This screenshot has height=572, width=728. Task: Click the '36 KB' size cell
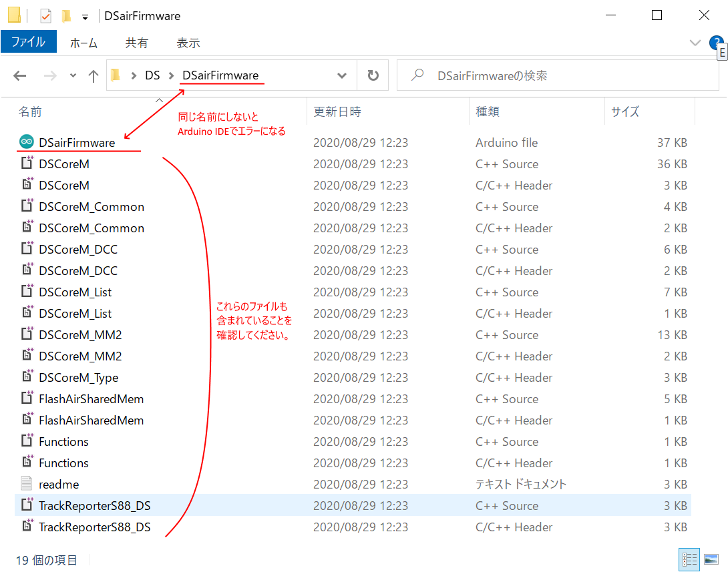[x=672, y=164]
